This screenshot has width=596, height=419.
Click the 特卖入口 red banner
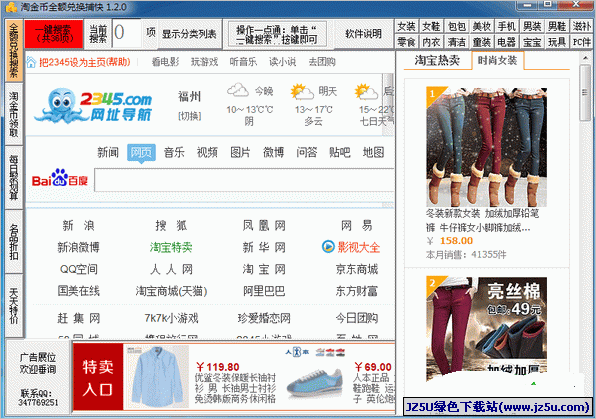pyautogui.click(x=98, y=377)
